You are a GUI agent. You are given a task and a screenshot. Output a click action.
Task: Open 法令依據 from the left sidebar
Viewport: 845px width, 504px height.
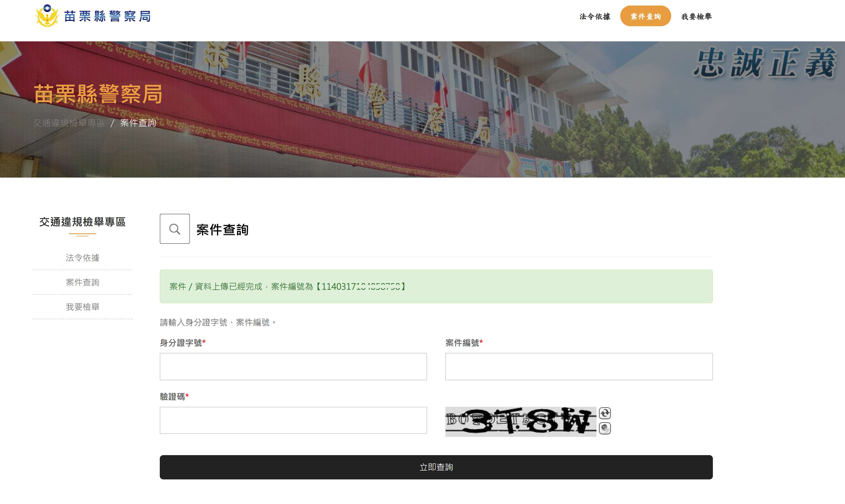tap(83, 258)
